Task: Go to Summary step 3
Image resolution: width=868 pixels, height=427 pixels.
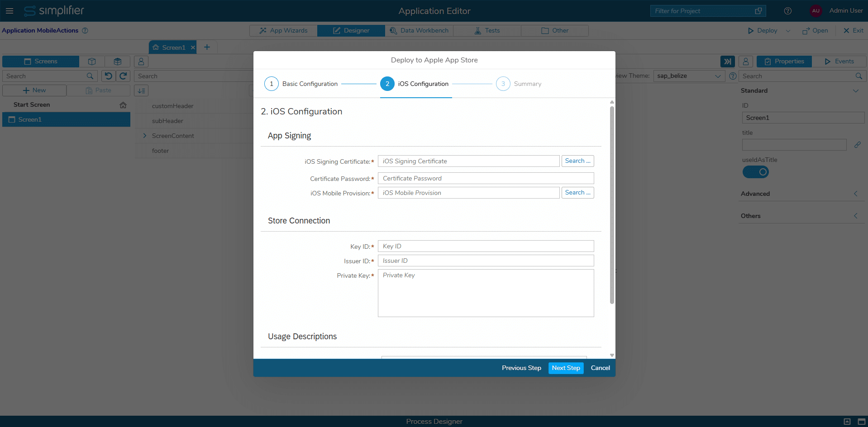Action: point(519,84)
